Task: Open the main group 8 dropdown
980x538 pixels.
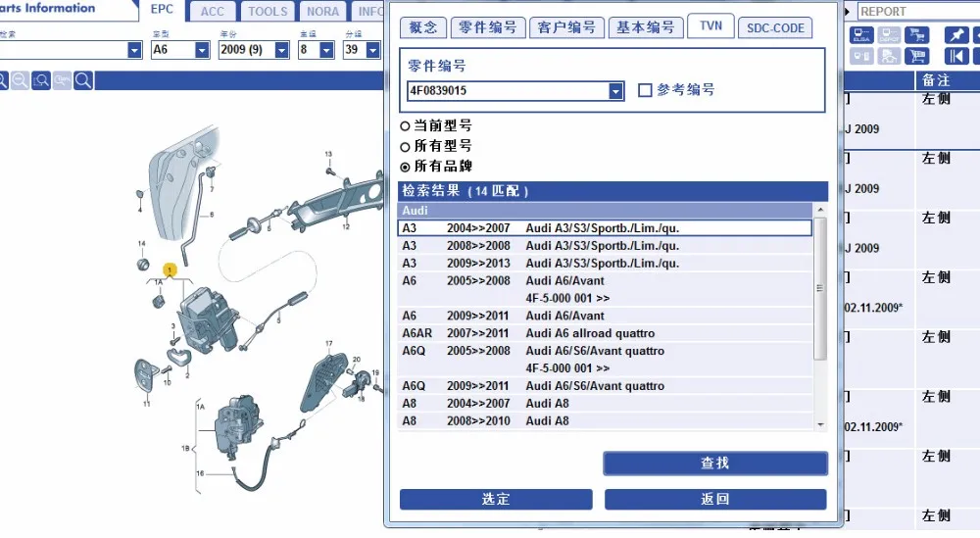Action: tap(326, 50)
